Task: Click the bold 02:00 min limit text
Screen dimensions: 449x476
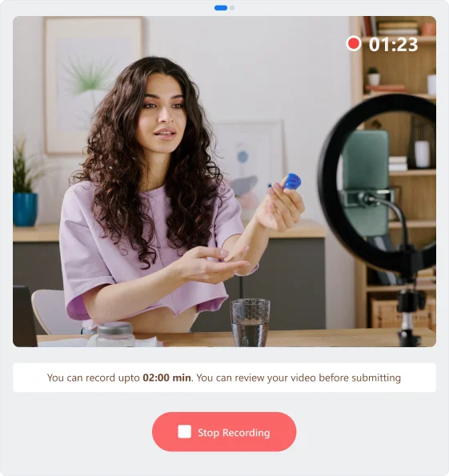Action: tap(166, 378)
